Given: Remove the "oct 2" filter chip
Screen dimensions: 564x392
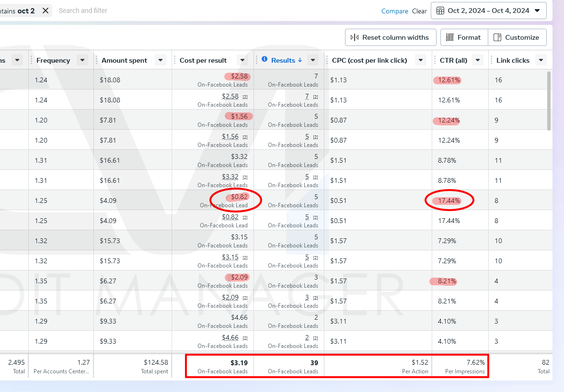Looking at the screenshot, I should point(46,11).
